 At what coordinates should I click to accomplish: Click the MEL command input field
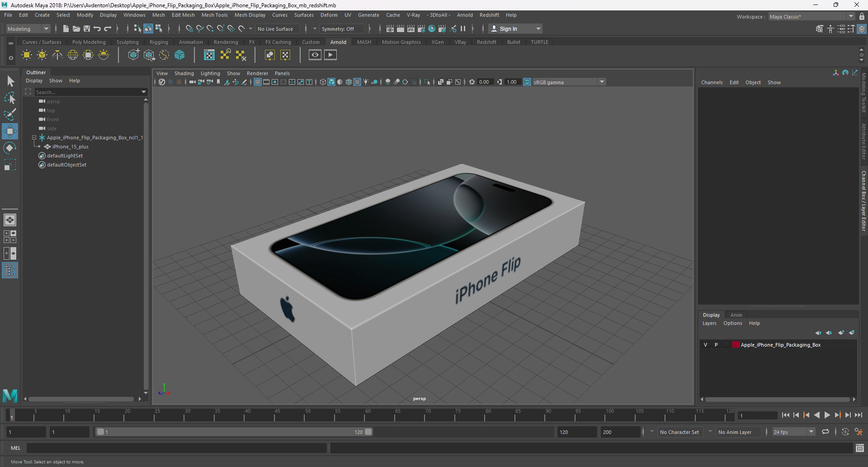tap(177, 448)
